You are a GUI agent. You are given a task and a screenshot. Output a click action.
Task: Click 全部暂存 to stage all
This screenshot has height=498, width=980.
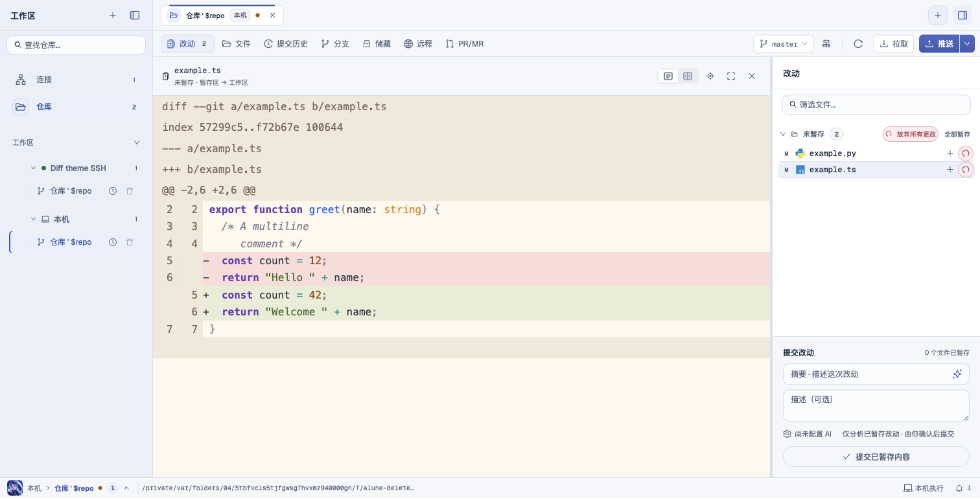pos(957,134)
